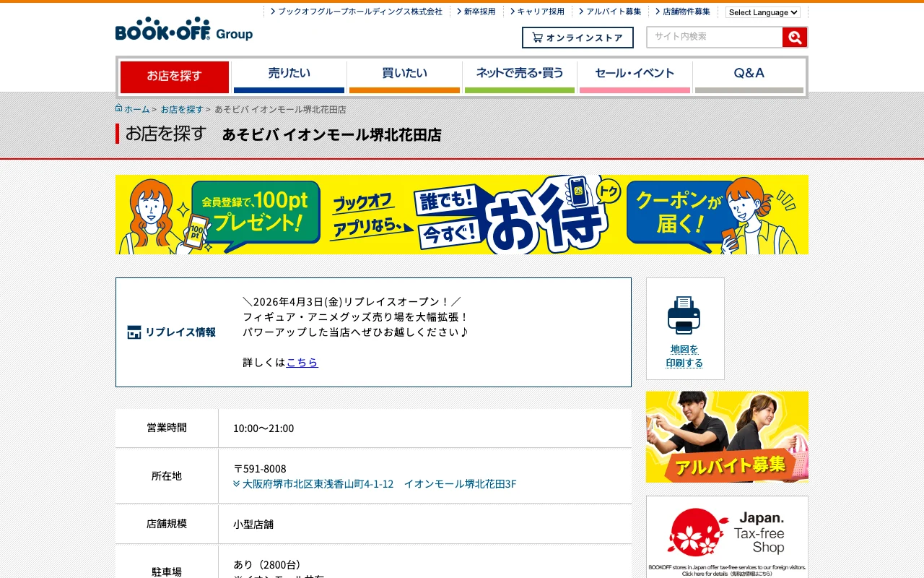Viewport: 924px width, 578px height.
Task: Click the こちら link in replace info
Action: pos(302,362)
